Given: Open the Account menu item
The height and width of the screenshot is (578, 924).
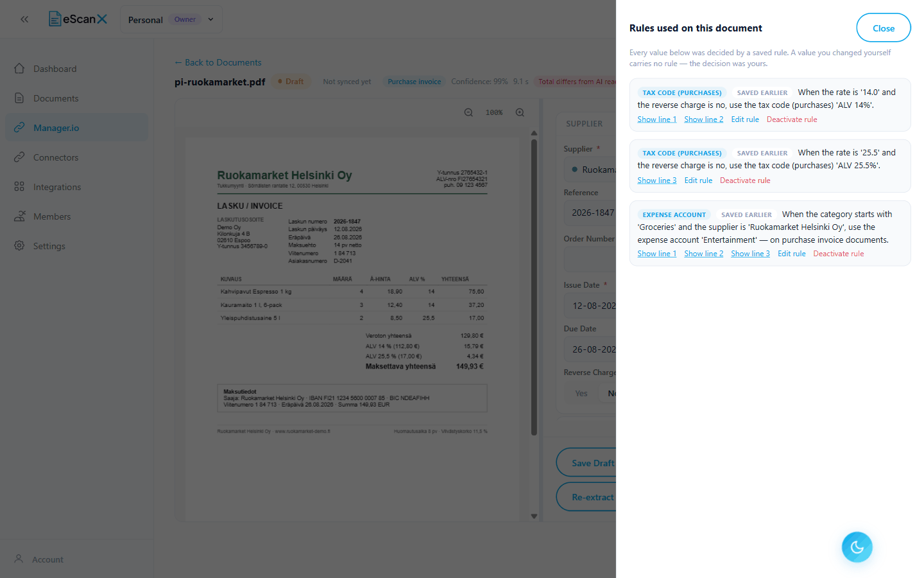Looking at the screenshot, I should [x=38, y=559].
